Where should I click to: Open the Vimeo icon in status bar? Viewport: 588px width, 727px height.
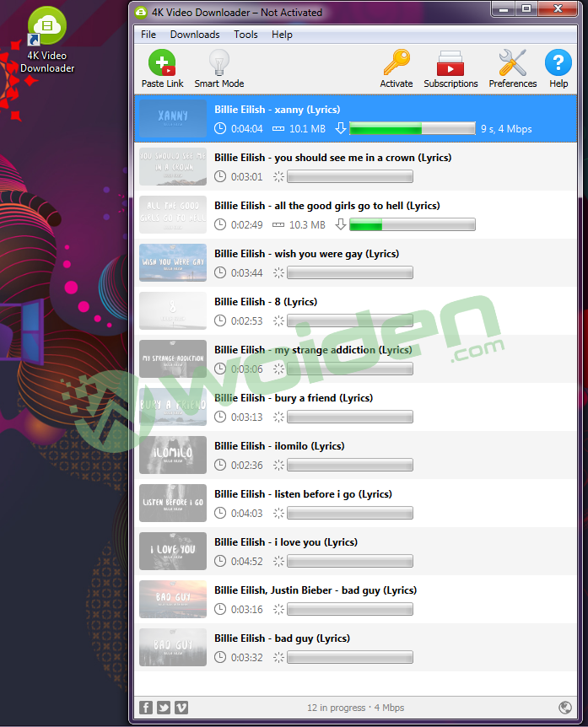pos(181,708)
